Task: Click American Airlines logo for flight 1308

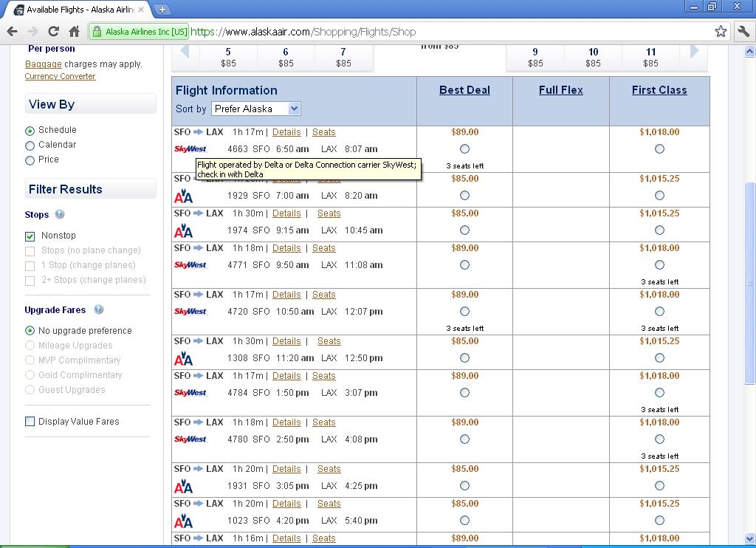Action: [x=183, y=358]
